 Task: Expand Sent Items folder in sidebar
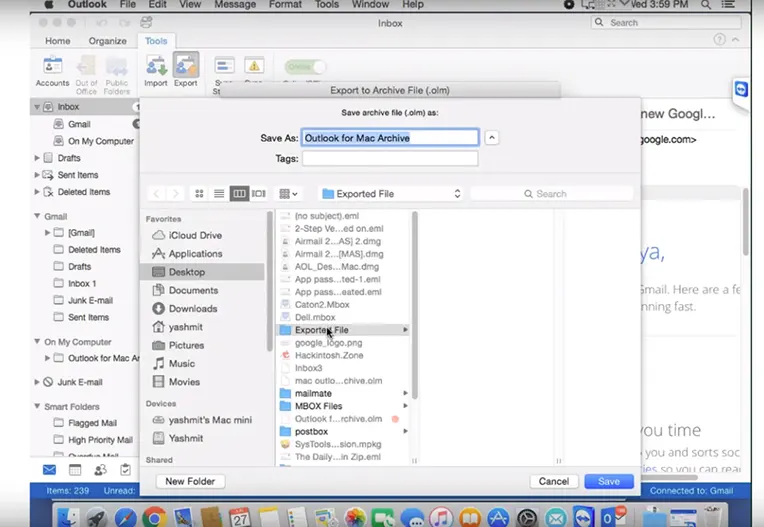[37, 175]
